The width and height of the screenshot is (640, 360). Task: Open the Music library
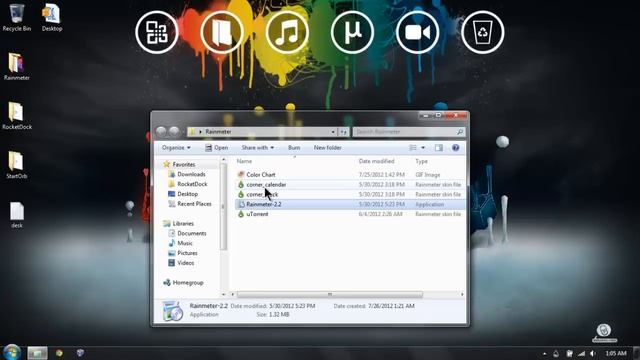(x=184, y=243)
